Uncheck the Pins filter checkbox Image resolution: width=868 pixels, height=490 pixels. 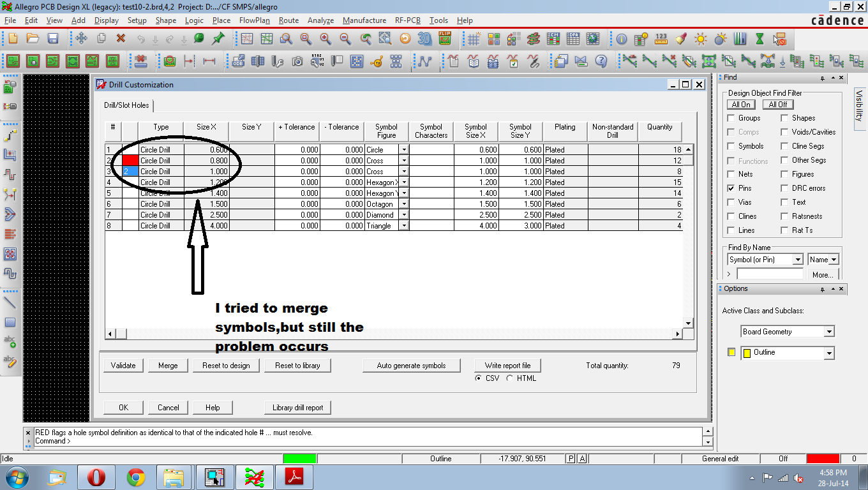coord(731,188)
